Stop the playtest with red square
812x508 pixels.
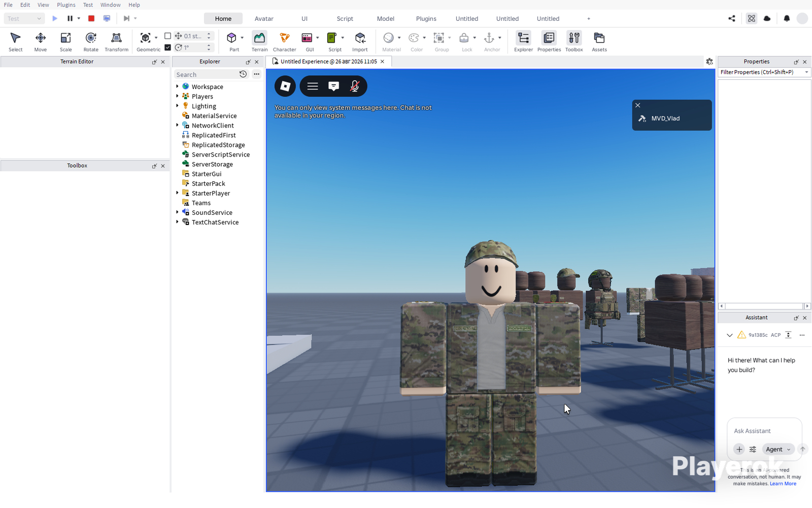point(91,18)
